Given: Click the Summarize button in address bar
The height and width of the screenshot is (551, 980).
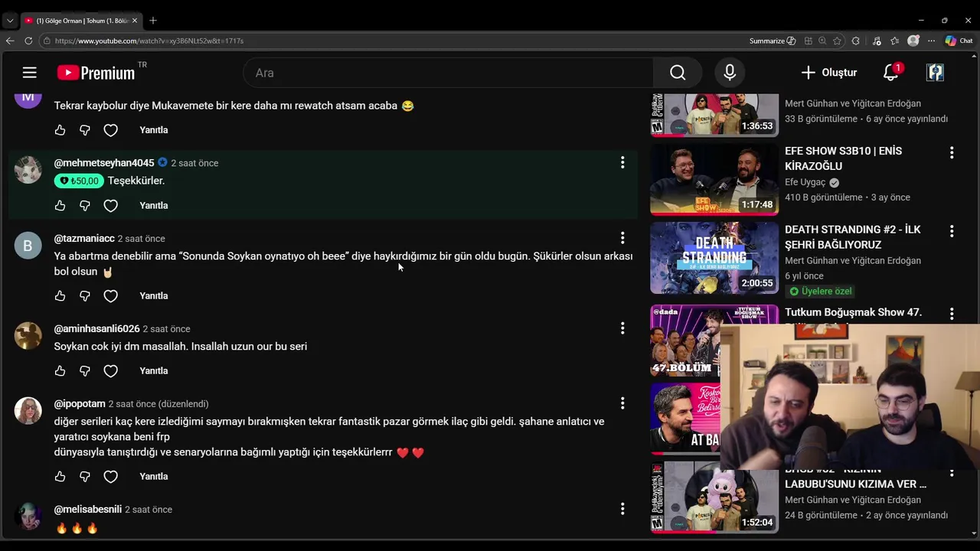Looking at the screenshot, I should tap(773, 41).
